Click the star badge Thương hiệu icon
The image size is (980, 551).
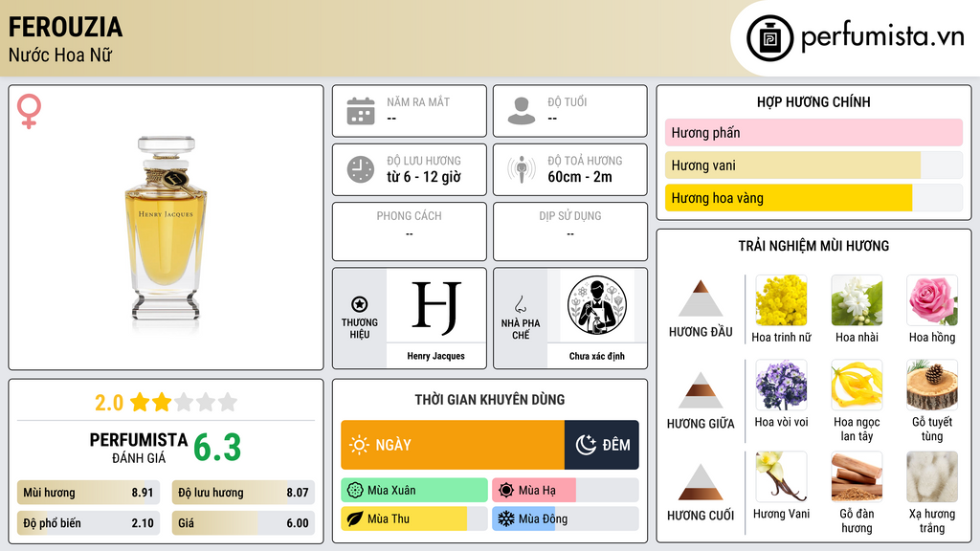coord(360,304)
